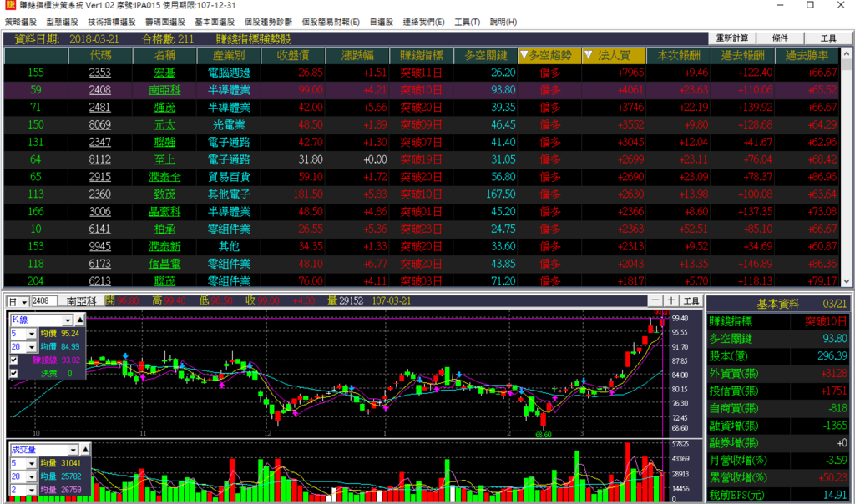Viewport: 855px width, 504px height.
Task: Click the 工具 button above the chart
Action: tap(691, 300)
